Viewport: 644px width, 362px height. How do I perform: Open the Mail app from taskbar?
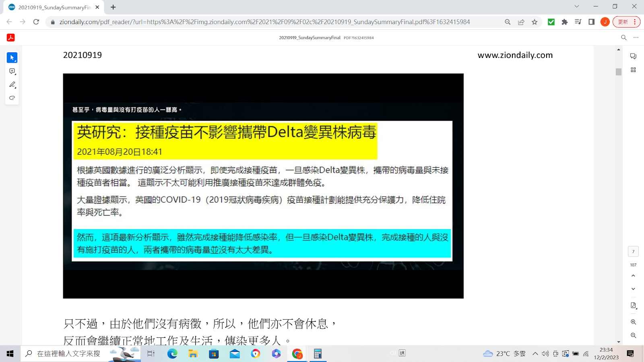point(235,354)
